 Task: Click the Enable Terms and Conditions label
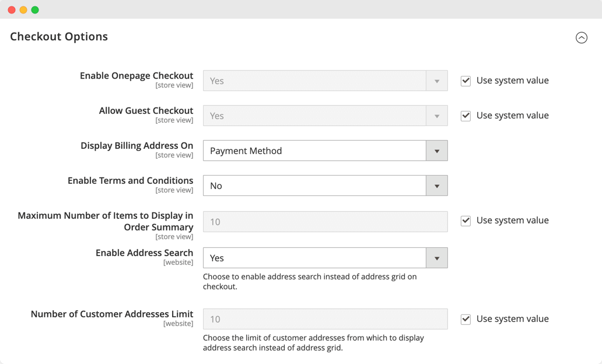(x=130, y=180)
